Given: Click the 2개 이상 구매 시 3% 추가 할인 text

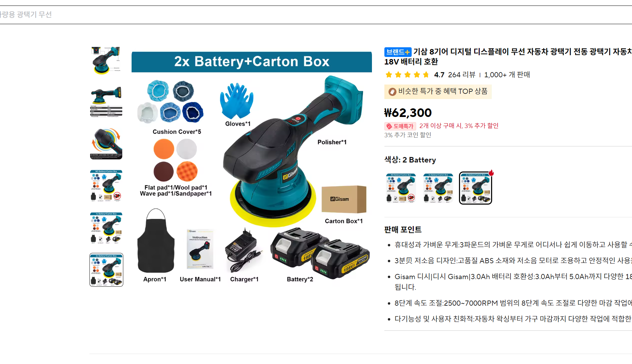Looking at the screenshot, I should click(x=459, y=126).
